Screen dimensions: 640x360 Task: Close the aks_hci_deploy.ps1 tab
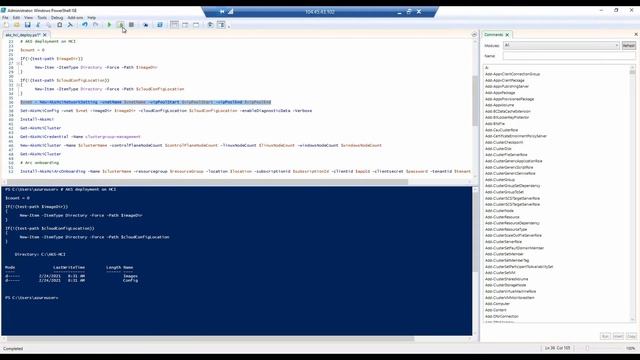tap(45, 35)
